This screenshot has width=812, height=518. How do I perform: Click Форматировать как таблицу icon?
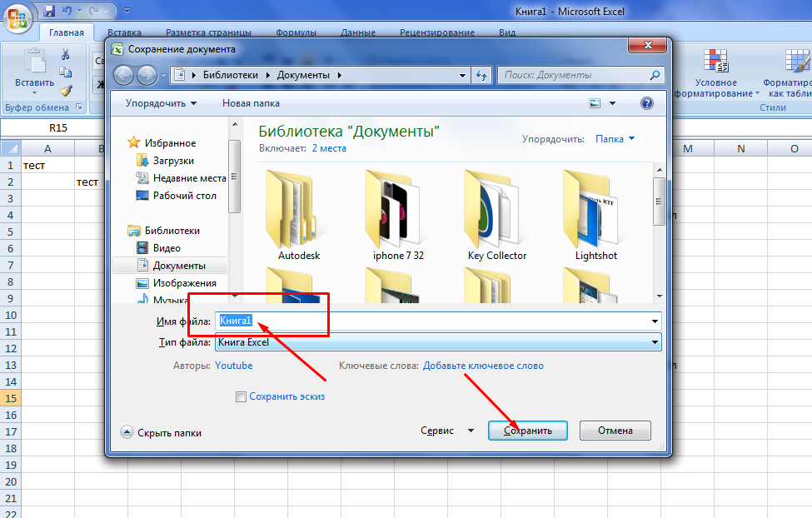[796, 61]
